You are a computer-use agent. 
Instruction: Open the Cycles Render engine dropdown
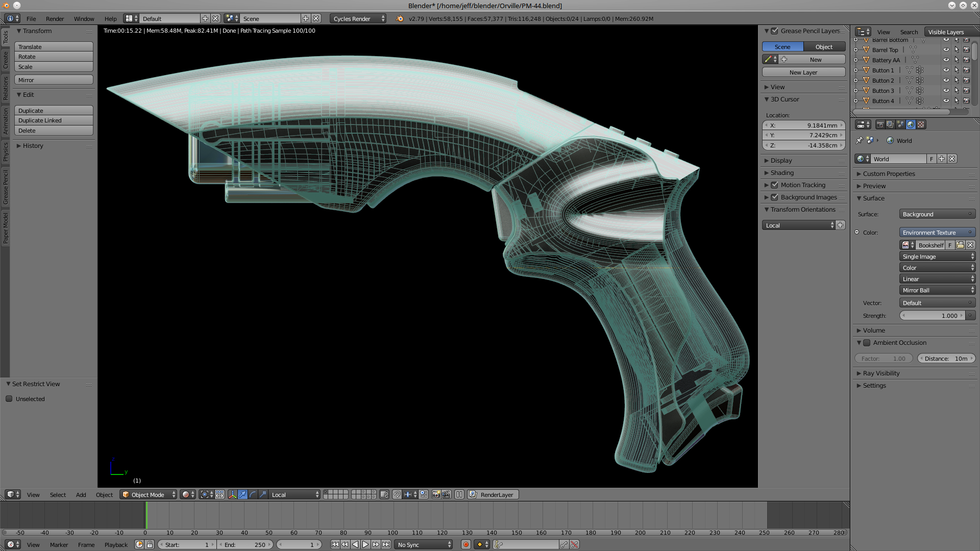click(x=358, y=18)
